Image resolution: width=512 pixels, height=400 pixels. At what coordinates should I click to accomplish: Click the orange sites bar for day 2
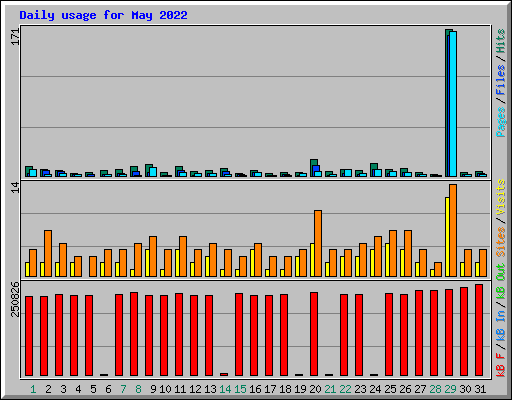coord(48,253)
